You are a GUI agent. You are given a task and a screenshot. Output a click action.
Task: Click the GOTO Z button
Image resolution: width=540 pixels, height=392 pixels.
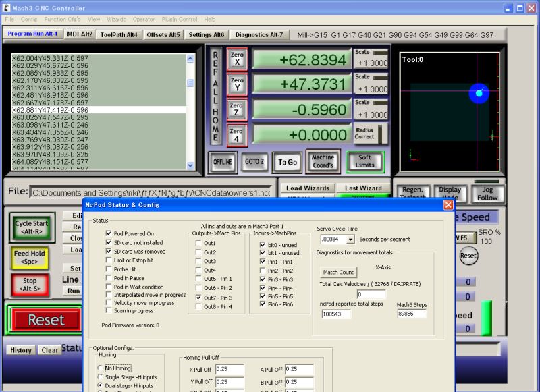pos(254,162)
